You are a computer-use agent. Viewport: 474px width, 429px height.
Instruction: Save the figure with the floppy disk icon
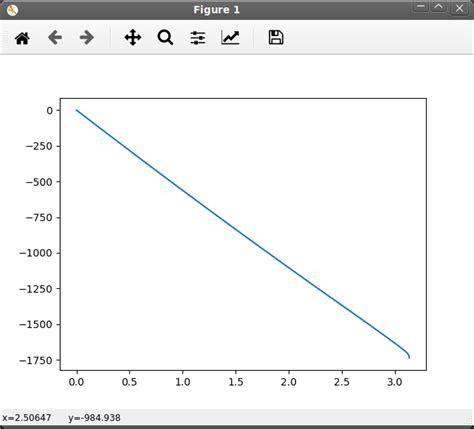276,37
